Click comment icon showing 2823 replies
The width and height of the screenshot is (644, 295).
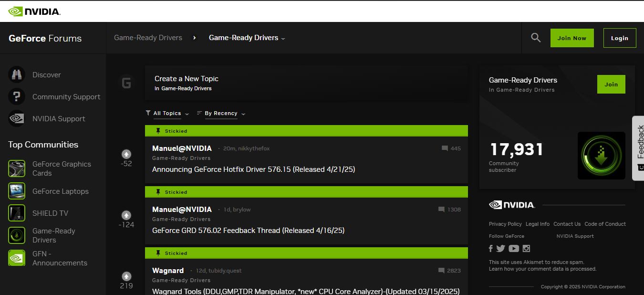441,271
